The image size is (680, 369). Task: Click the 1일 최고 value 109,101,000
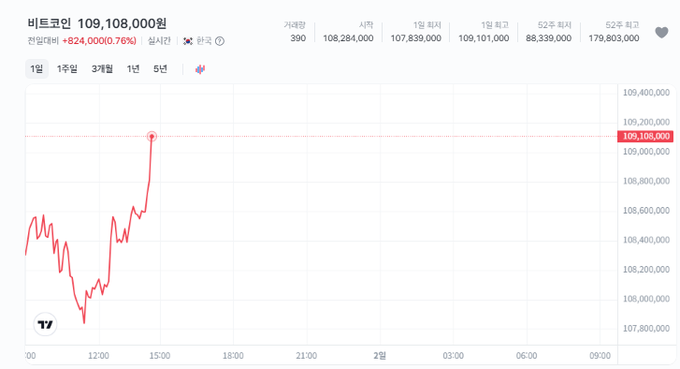click(484, 38)
